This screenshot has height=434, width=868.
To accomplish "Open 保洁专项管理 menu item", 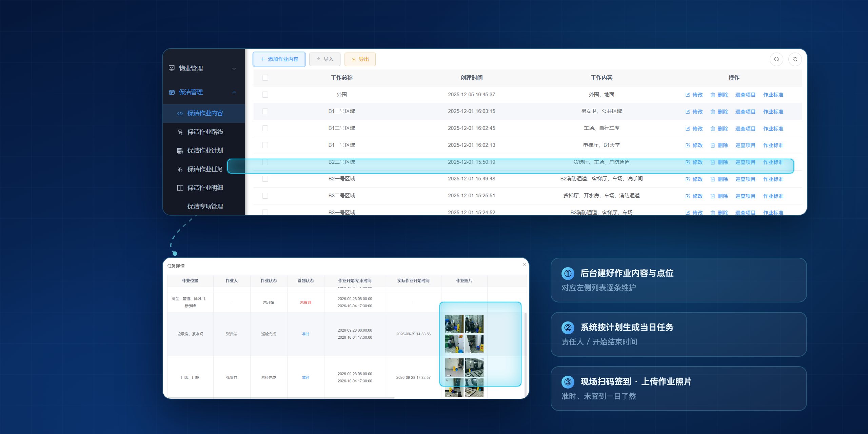I will coord(204,206).
